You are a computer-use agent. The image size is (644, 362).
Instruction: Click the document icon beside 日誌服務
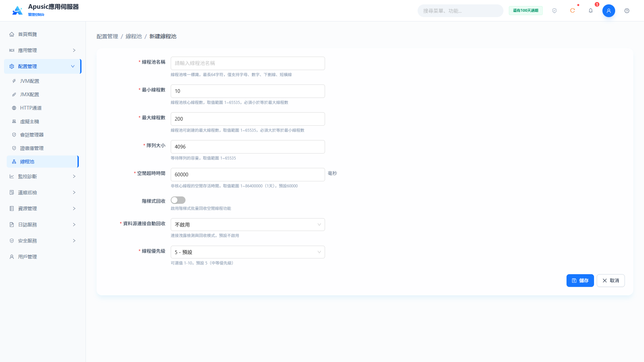point(12,225)
